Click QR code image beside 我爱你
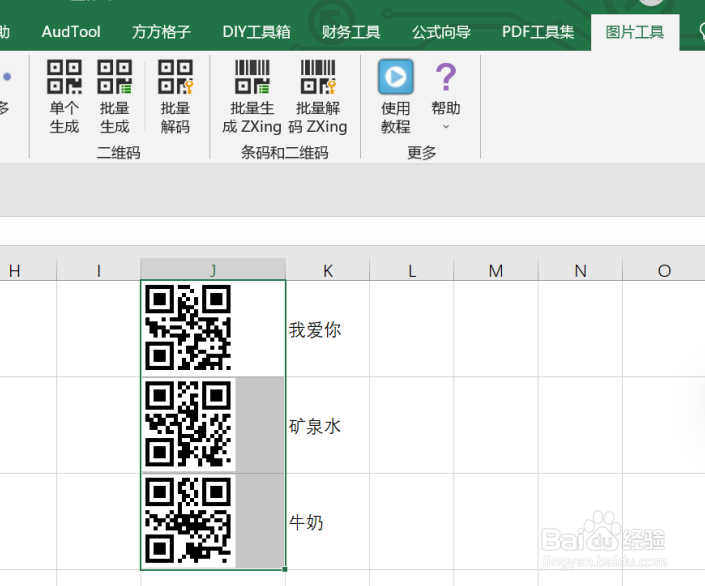The height and width of the screenshot is (586, 705). 188,328
